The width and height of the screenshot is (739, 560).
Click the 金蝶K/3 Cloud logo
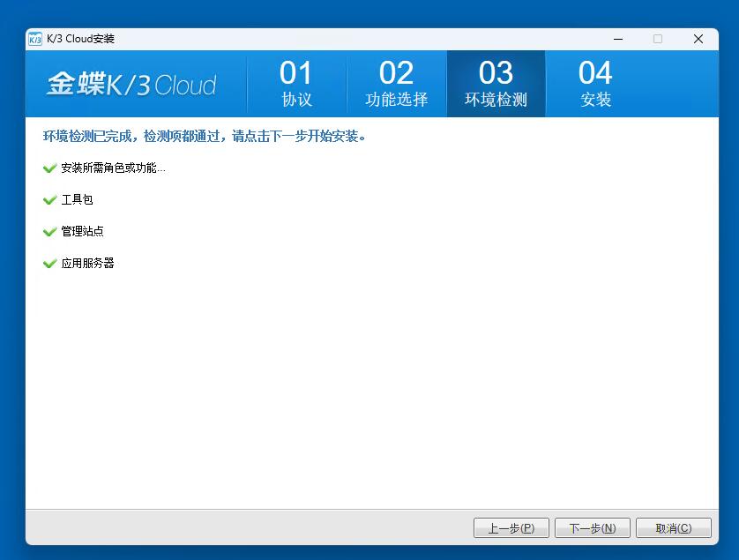(x=131, y=85)
